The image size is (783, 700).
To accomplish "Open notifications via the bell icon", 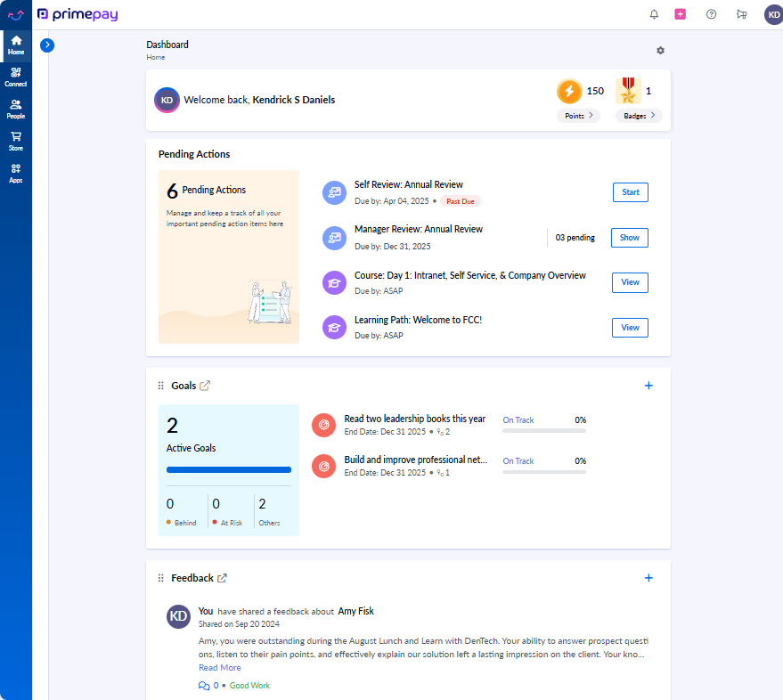I will click(x=653, y=14).
